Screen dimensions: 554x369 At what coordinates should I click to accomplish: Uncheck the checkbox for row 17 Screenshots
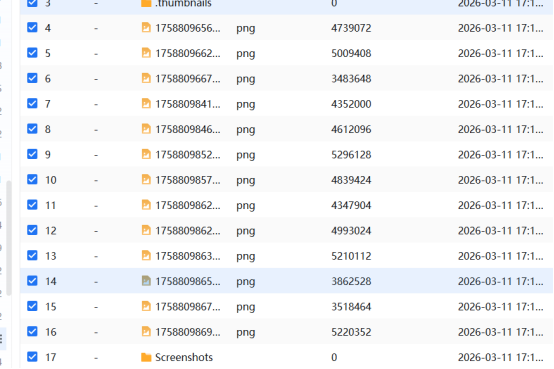pyautogui.click(x=32, y=357)
